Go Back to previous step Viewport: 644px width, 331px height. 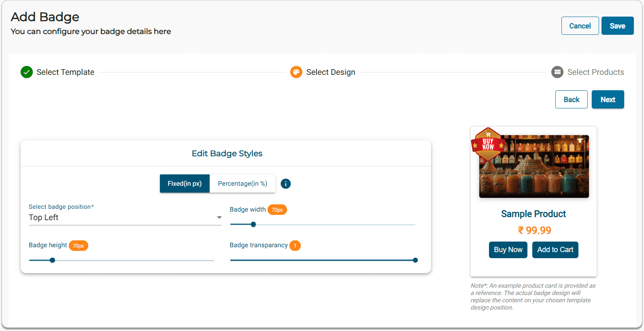pyautogui.click(x=571, y=100)
